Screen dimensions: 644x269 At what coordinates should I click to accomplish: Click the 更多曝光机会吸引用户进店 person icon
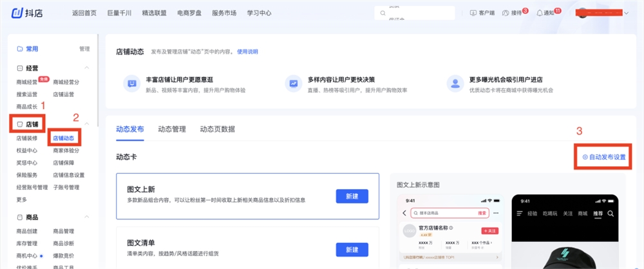(x=455, y=83)
